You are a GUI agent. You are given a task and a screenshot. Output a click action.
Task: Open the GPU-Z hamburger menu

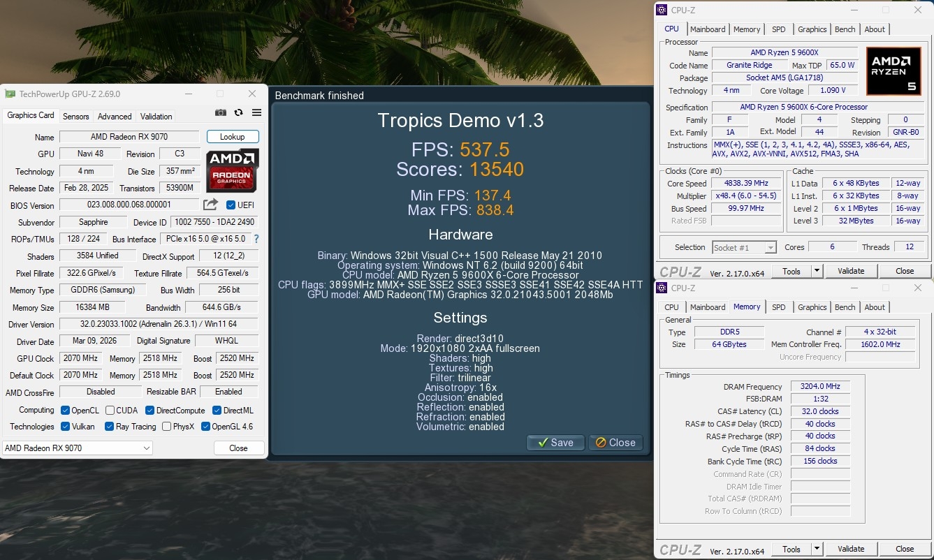tap(256, 113)
